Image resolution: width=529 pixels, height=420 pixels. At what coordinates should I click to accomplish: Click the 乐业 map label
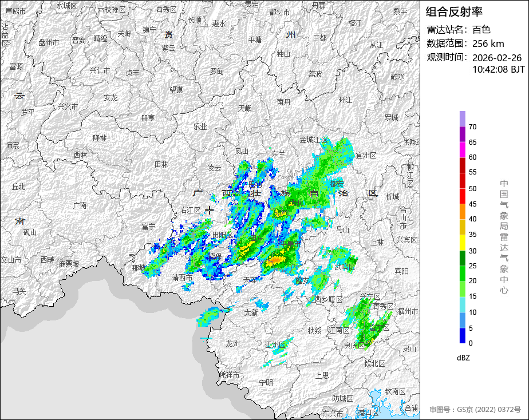pos(200,126)
